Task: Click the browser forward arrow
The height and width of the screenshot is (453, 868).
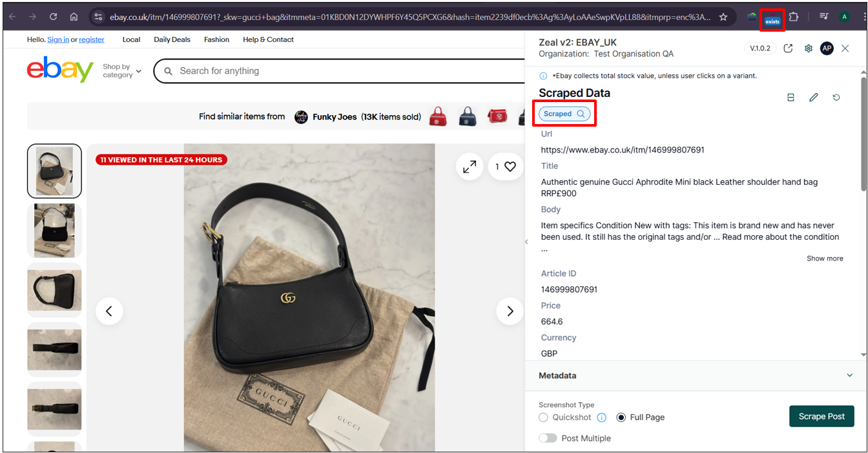Action: click(32, 17)
